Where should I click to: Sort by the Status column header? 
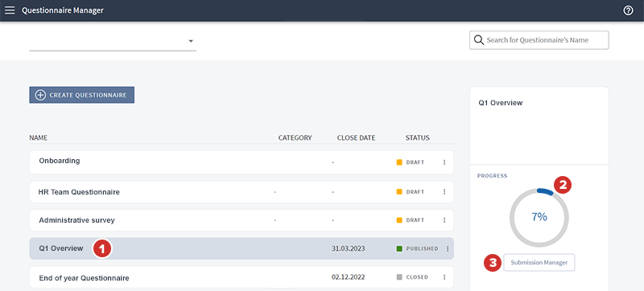417,137
